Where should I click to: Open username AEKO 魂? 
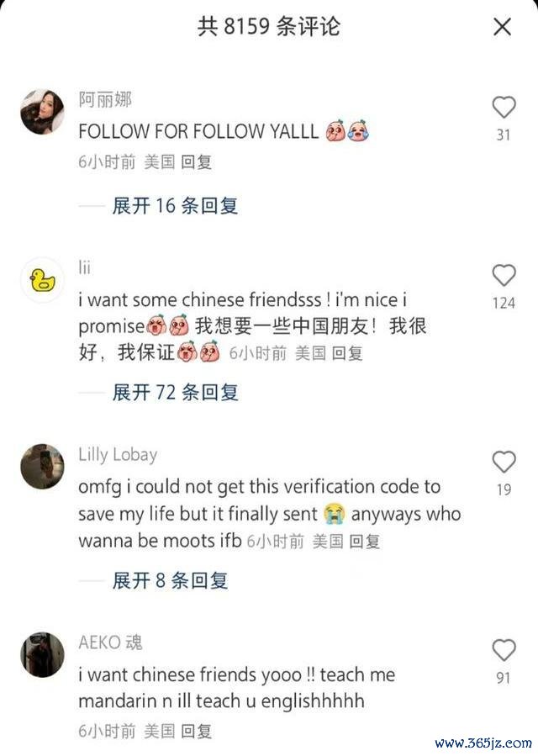(x=110, y=642)
